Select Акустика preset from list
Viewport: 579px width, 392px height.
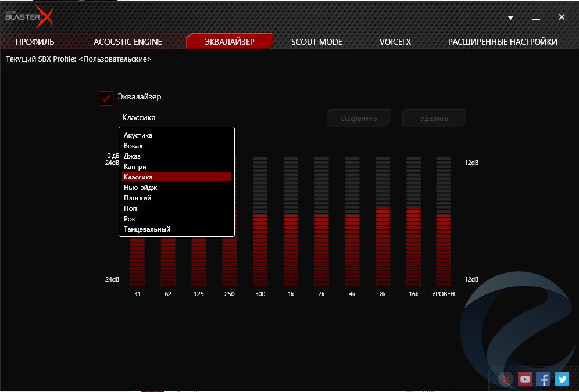(x=138, y=135)
